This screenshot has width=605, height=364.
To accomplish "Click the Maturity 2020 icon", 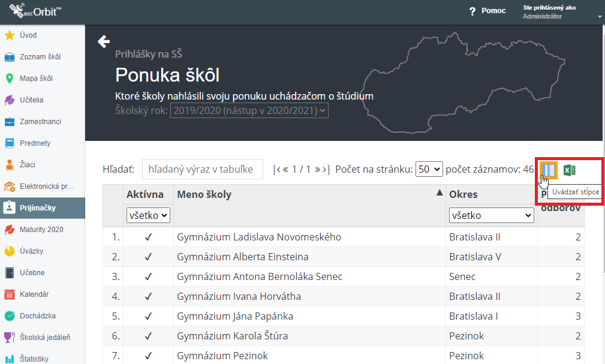I will (x=9, y=230).
